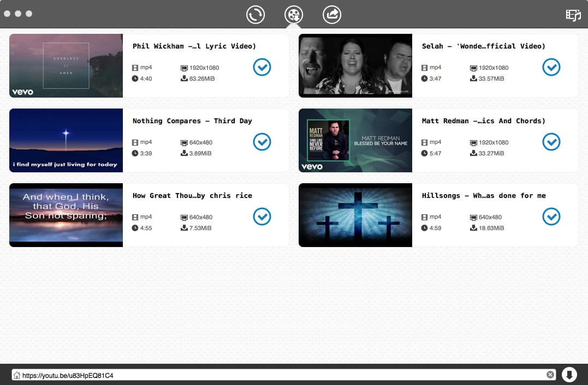Click download size icon beside 33.27MiB
This screenshot has width=588, height=385.
pos(474,153)
